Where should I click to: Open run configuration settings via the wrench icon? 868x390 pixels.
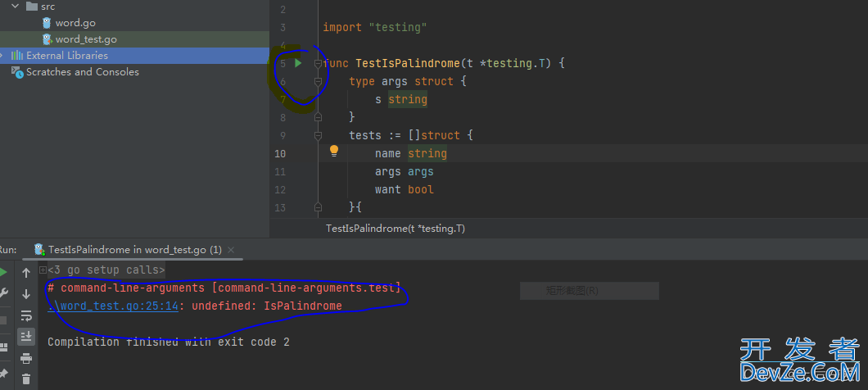[3, 294]
